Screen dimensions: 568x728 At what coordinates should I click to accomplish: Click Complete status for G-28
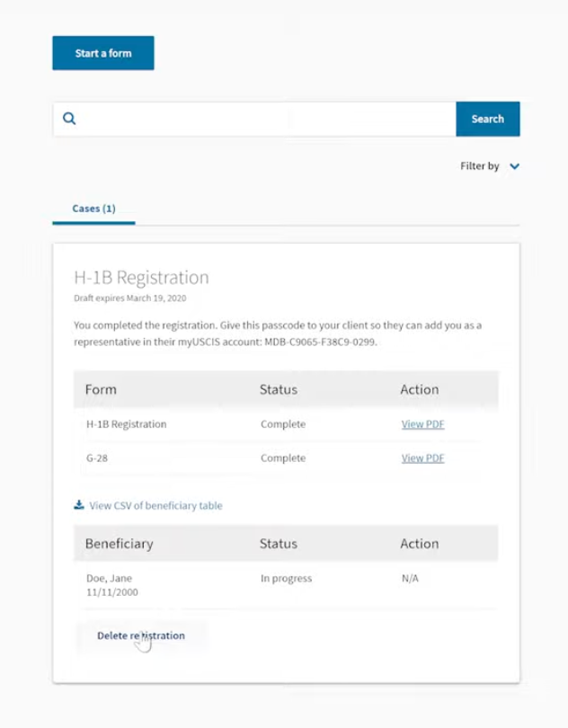tap(283, 457)
